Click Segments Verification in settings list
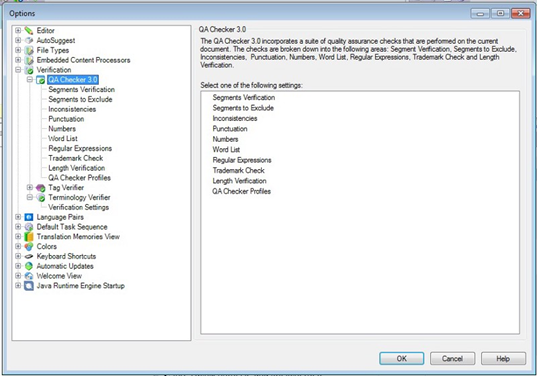This screenshot has height=376, width=537. click(x=243, y=98)
